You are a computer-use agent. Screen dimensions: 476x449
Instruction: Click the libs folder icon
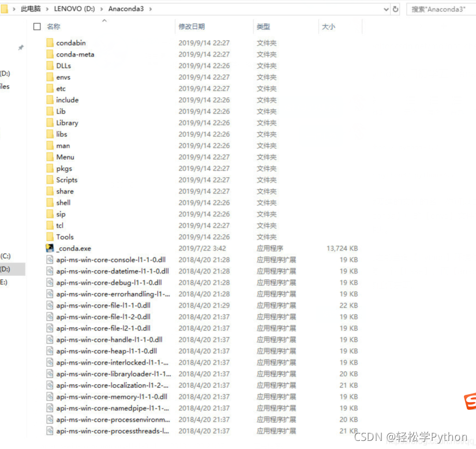pos(50,134)
